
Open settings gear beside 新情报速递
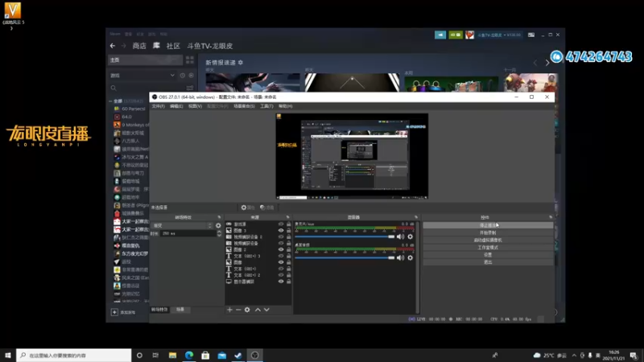(x=240, y=63)
